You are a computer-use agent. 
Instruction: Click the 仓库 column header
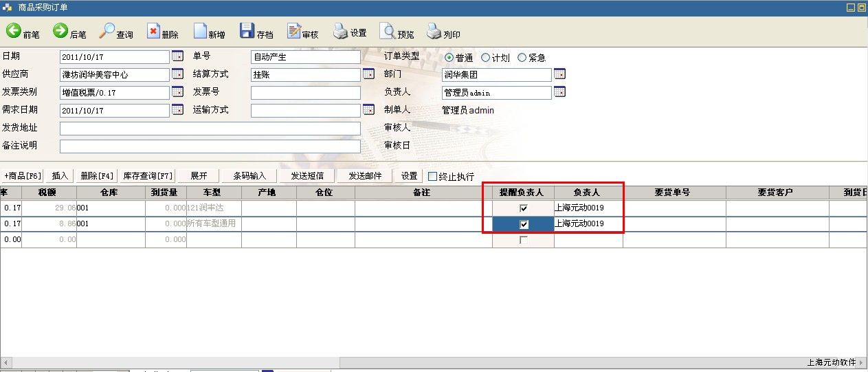pos(110,193)
